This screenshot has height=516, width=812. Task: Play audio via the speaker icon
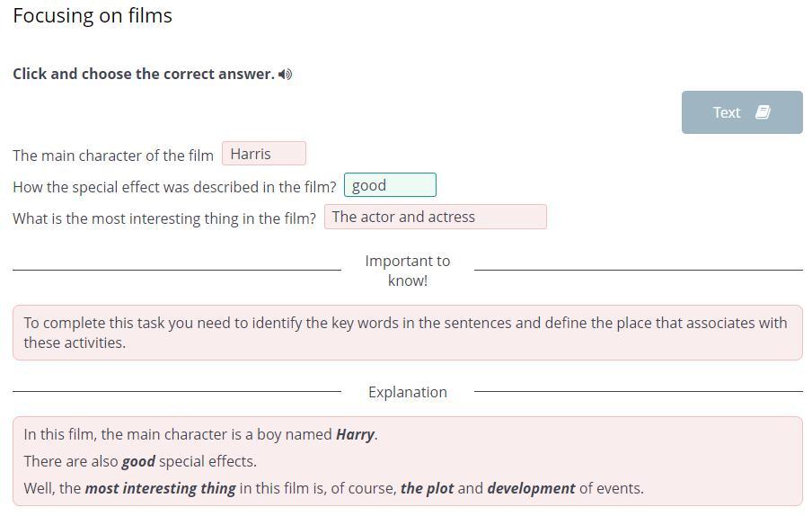click(285, 75)
